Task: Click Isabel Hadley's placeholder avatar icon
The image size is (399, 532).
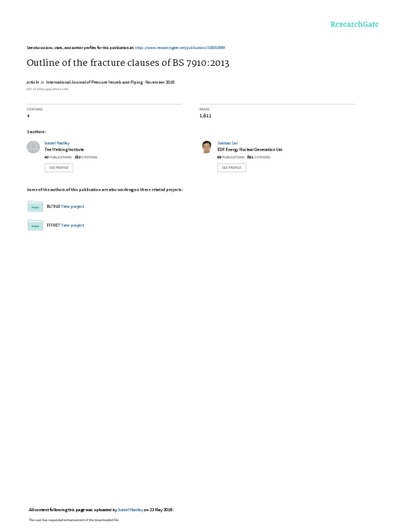Action: tap(33, 147)
